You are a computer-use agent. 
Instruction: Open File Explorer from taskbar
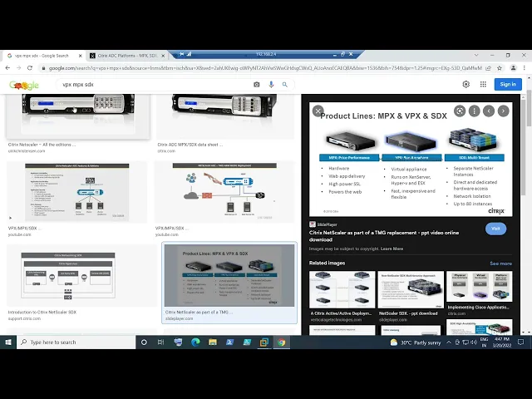[x=213, y=342]
